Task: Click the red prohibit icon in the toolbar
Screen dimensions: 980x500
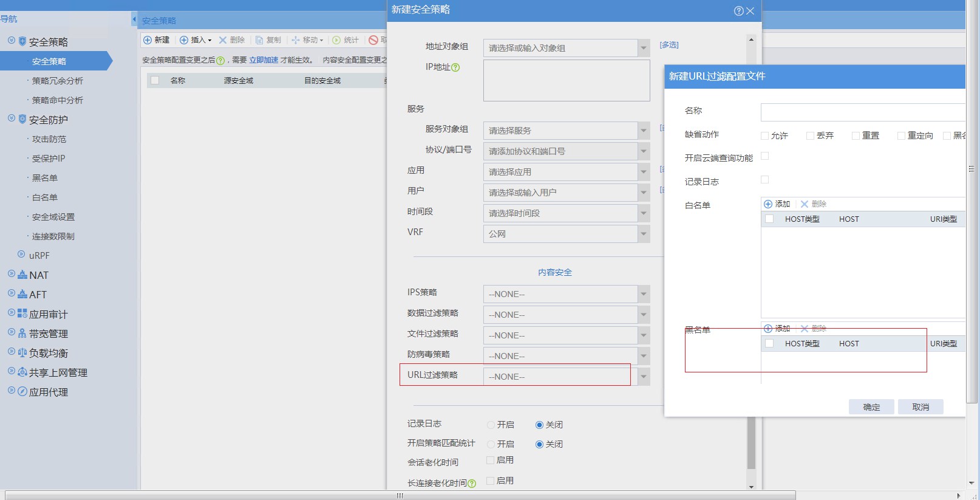Action: click(x=373, y=40)
